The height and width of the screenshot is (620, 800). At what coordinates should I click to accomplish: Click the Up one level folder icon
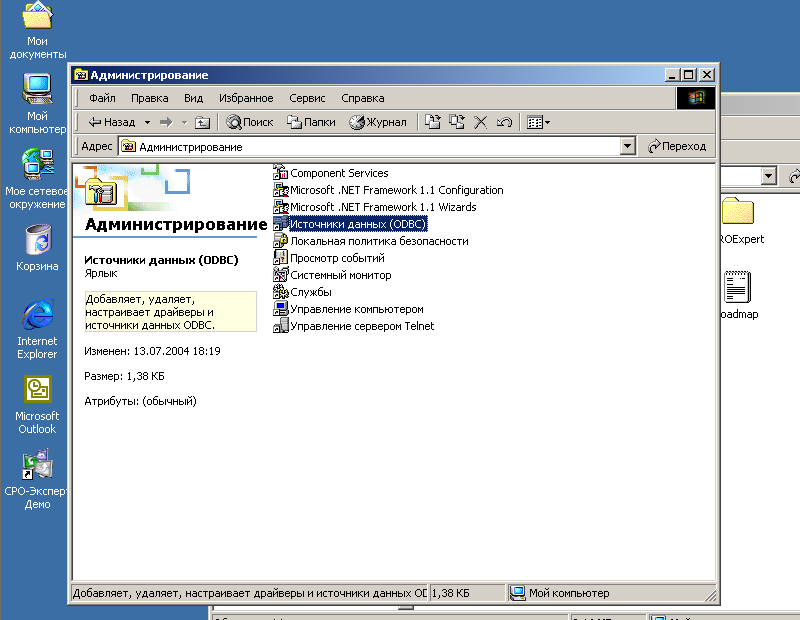[x=203, y=122]
